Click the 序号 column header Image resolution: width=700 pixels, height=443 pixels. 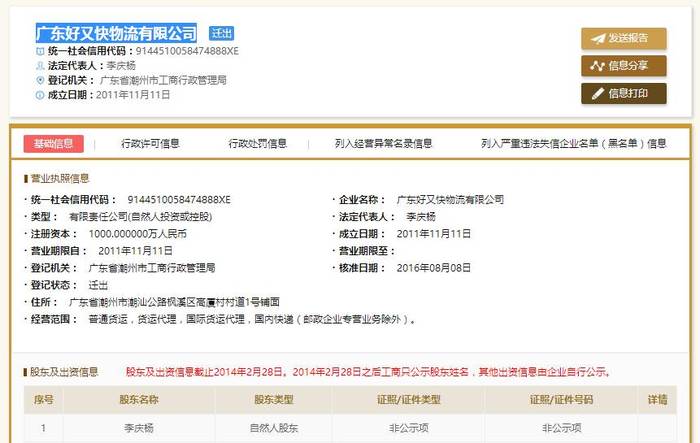[x=43, y=399]
